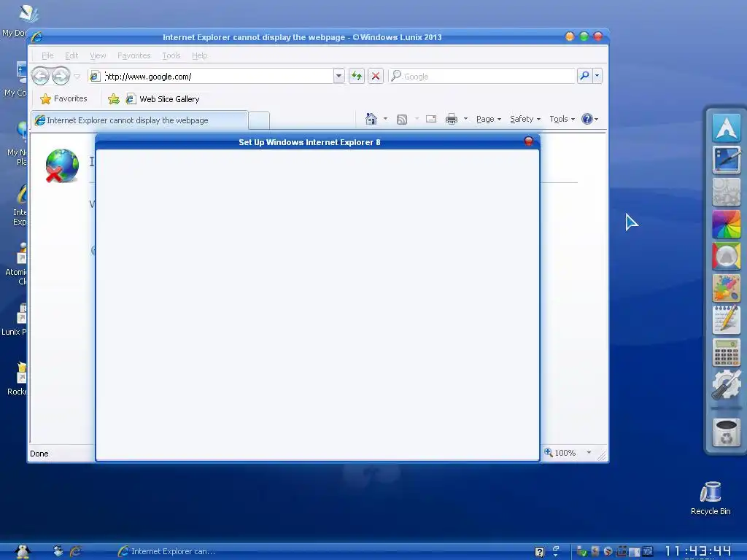The width and height of the screenshot is (747, 560).
Task: Close the Set Up Windows Internet Explorer 8 dialog
Action: 528,141
